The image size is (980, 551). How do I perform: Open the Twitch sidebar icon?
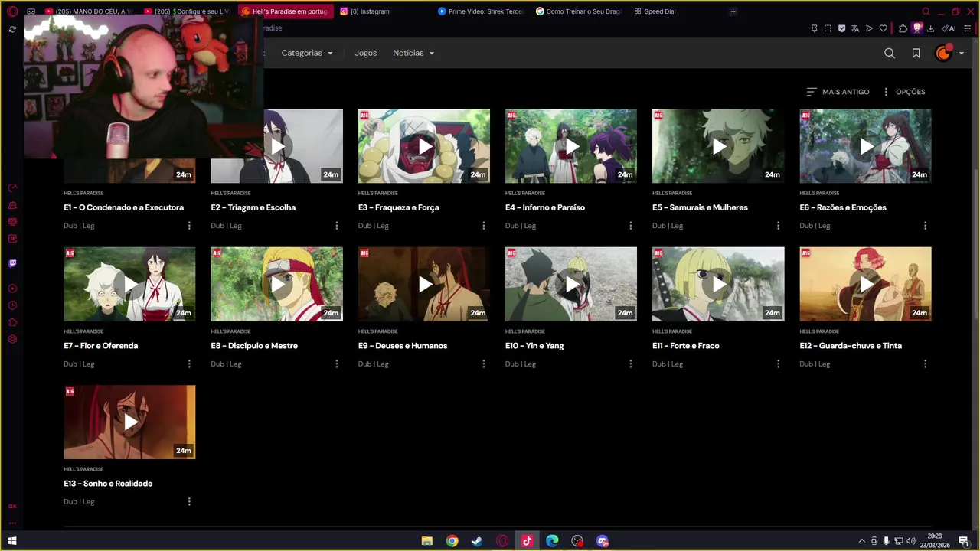coord(12,263)
